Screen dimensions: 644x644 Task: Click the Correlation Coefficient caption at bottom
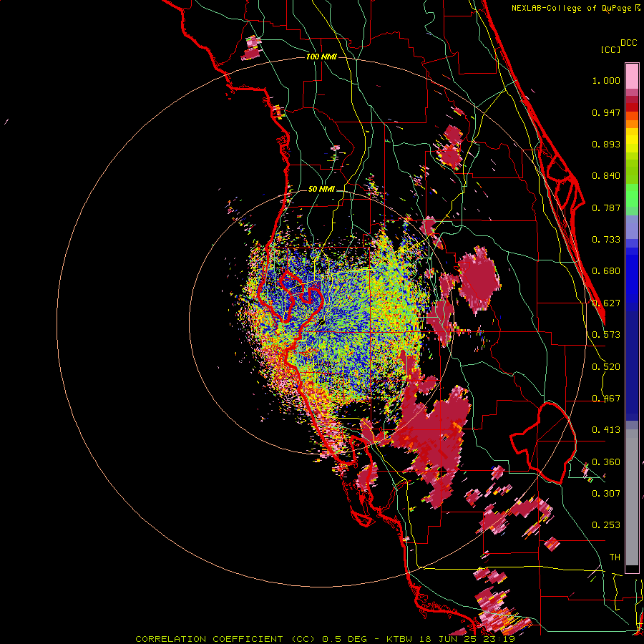click(x=326, y=639)
